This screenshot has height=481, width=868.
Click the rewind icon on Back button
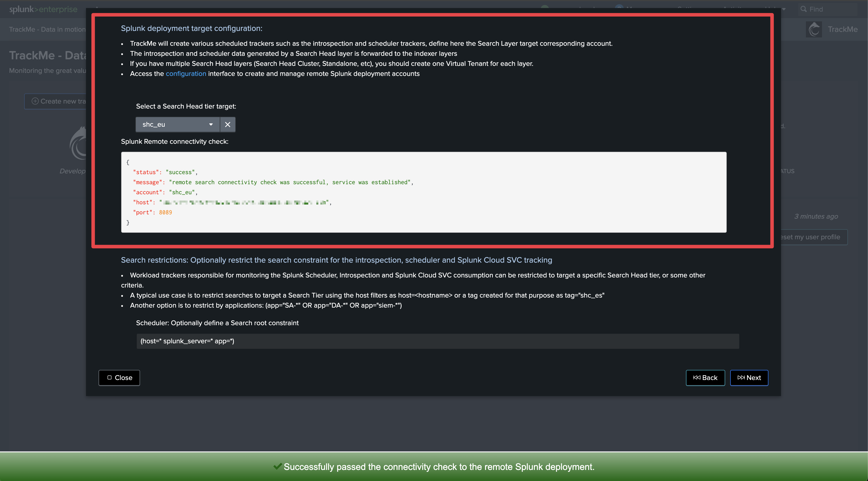pos(697,378)
